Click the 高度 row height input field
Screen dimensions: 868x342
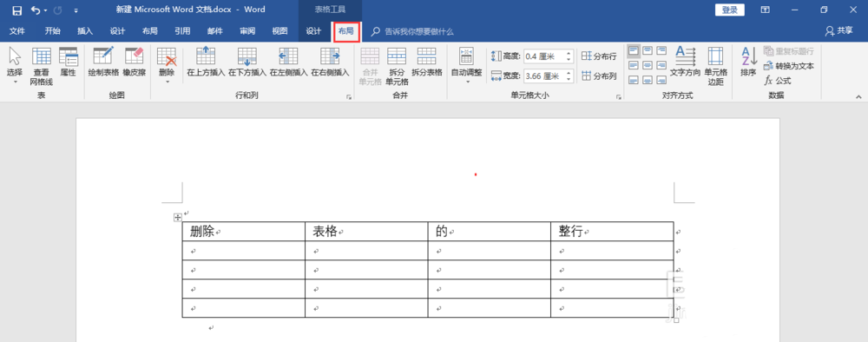pos(543,56)
